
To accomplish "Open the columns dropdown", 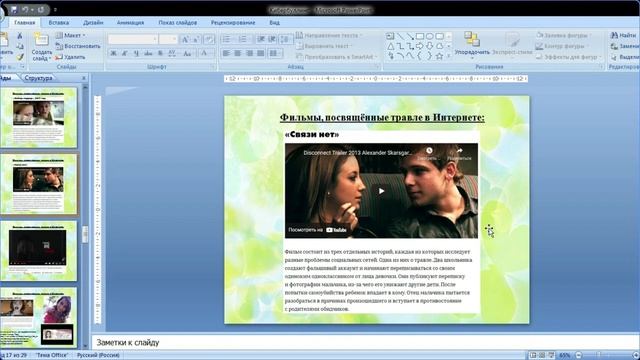I will [275, 53].
